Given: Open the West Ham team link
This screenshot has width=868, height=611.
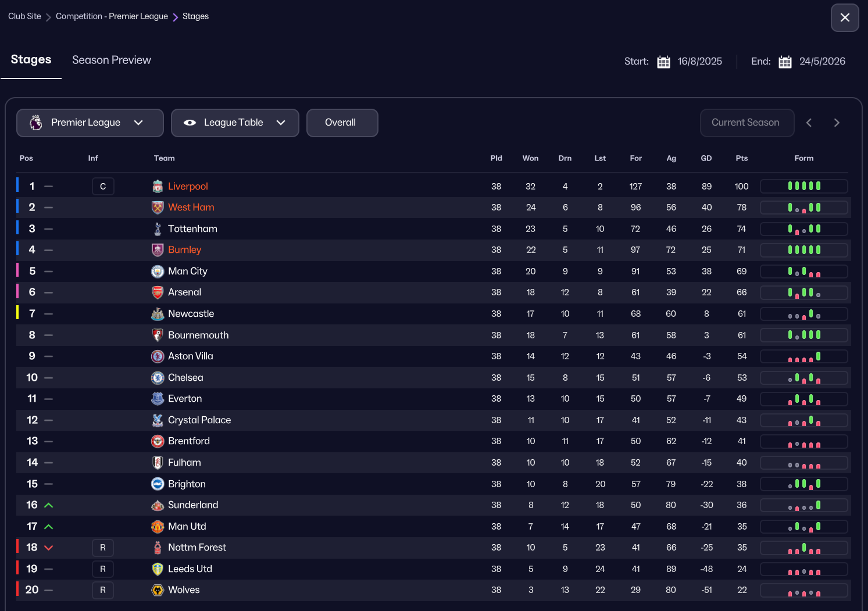Looking at the screenshot, I should pos(191,208).
